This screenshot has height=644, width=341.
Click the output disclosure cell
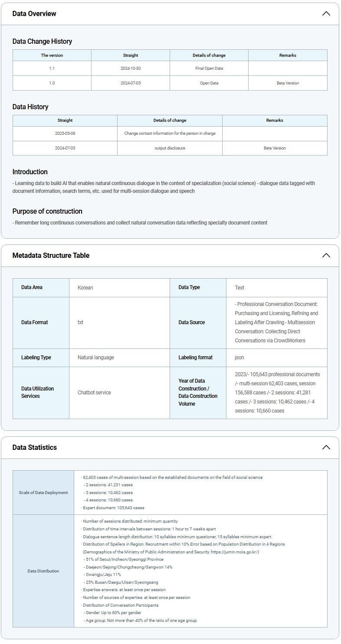point(170,148)
